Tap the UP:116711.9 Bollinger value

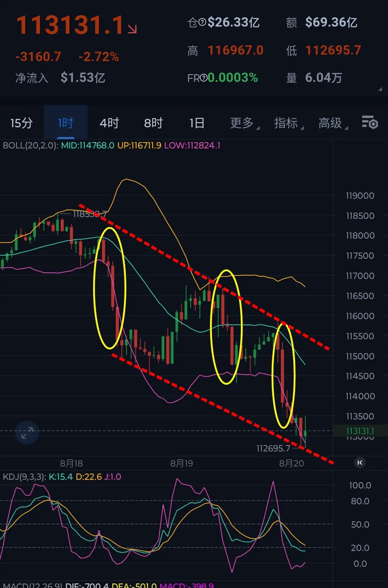[139, 146]
